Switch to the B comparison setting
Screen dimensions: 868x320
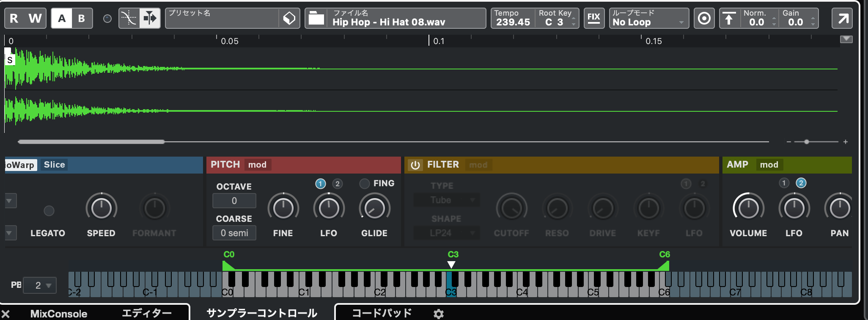(x=82, y=18)
